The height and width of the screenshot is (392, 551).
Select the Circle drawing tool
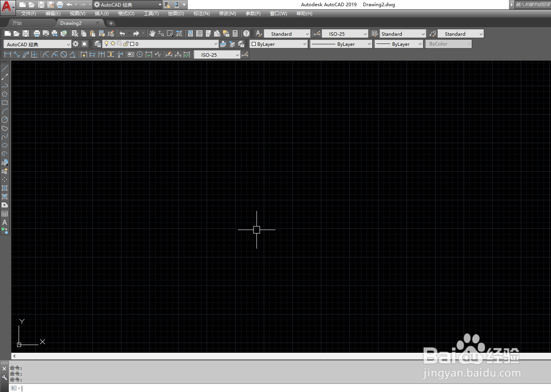point(5,120)
